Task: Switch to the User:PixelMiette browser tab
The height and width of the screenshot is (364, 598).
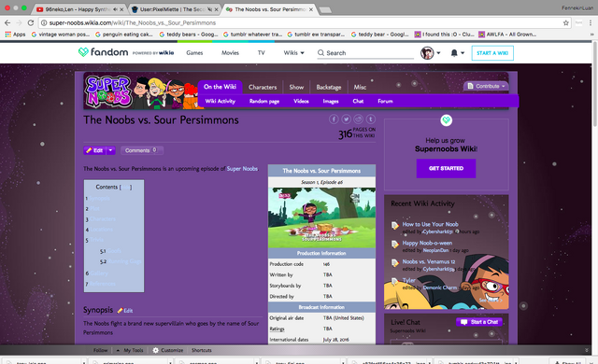Action: pyautogui.click(x=173, y=9)
